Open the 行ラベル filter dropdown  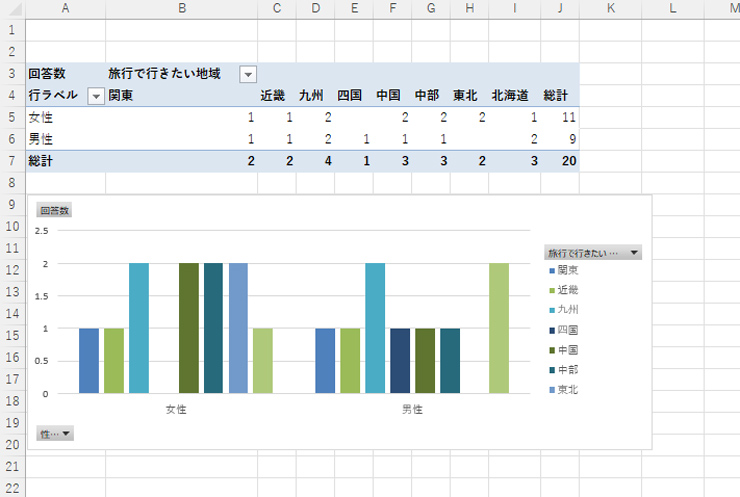[x=96, y=96]
